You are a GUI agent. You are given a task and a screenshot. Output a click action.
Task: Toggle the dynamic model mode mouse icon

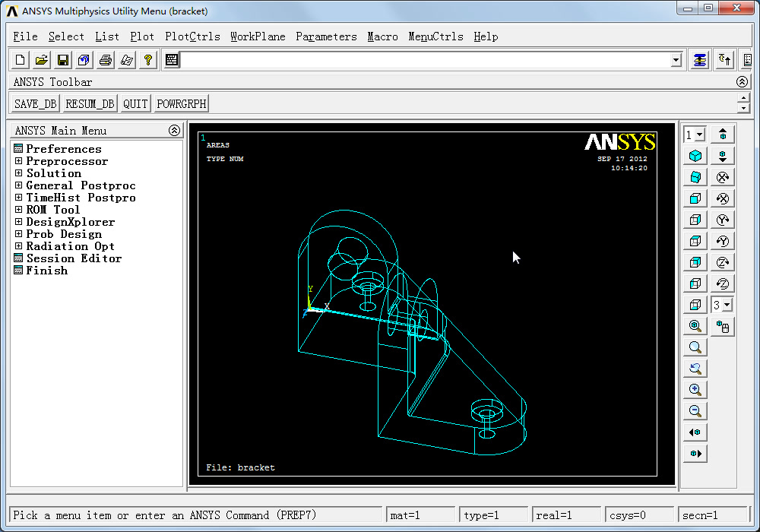point(723,327)
